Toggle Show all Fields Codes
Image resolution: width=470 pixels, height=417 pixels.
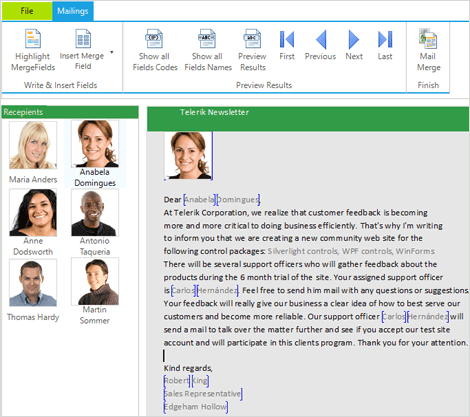pos(154,38)
